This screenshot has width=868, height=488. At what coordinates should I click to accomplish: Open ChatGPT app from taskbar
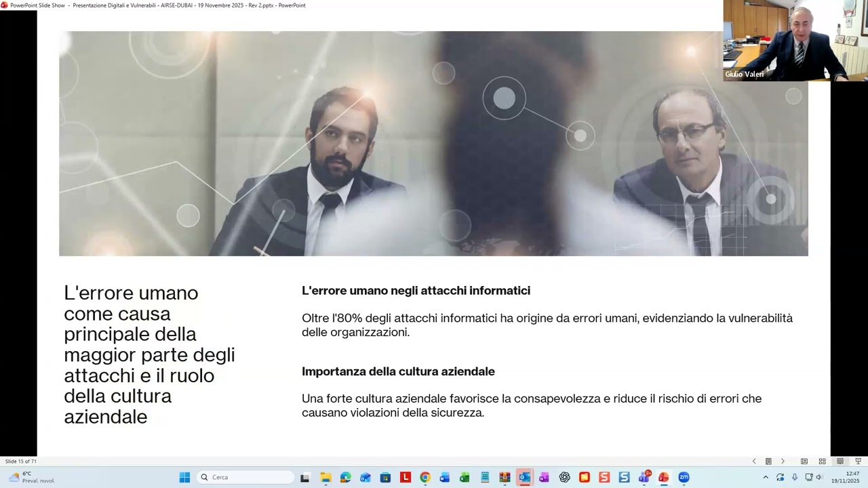(x=564, y=477)
